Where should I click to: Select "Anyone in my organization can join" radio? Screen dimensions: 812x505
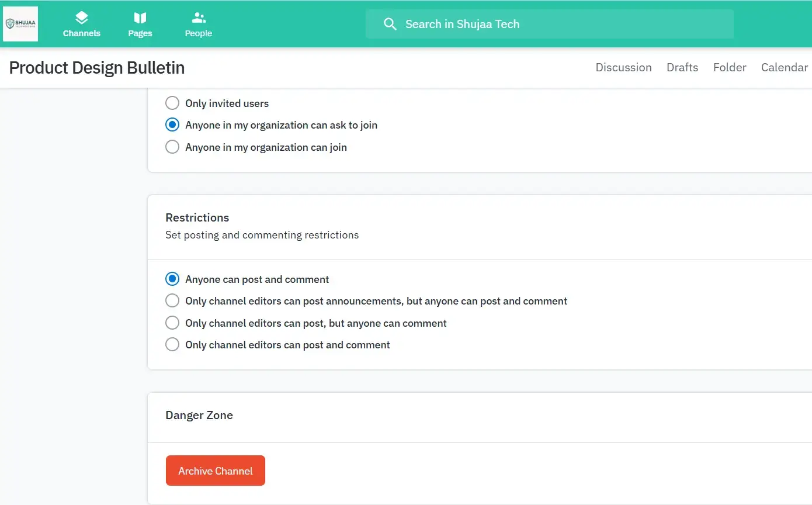pyautogui.click(x=172, y=147)
